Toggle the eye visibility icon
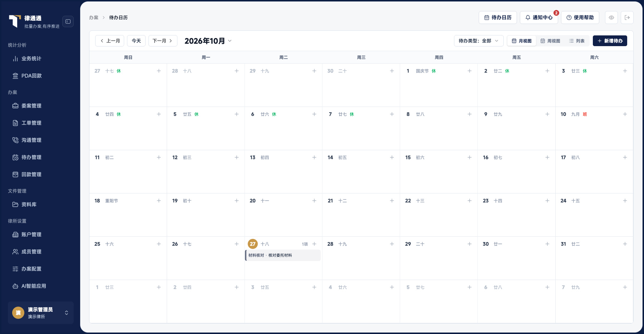The image size is (644, 334). pyautogui.click(x=611, y=18)
